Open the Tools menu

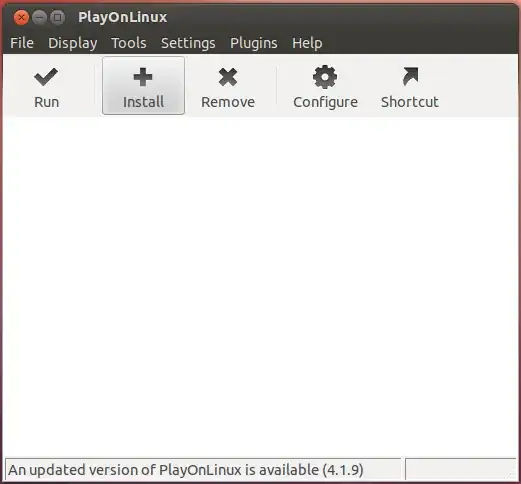pyautogui.click(x=129, y=43)
